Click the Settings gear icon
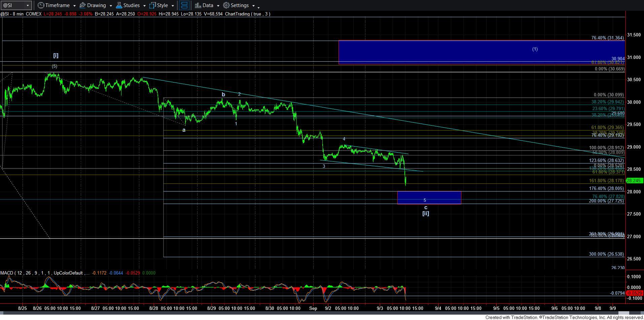Viewport: 644px width, 320px height. [226, 5]
